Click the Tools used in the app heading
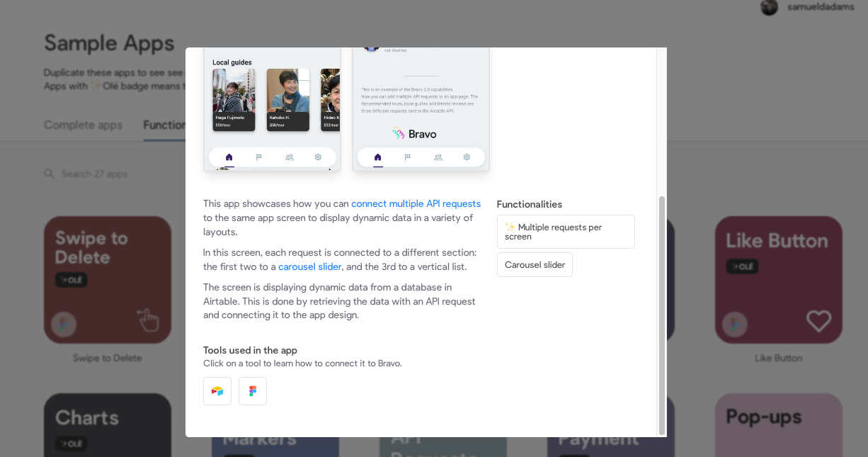 (250, 350)
